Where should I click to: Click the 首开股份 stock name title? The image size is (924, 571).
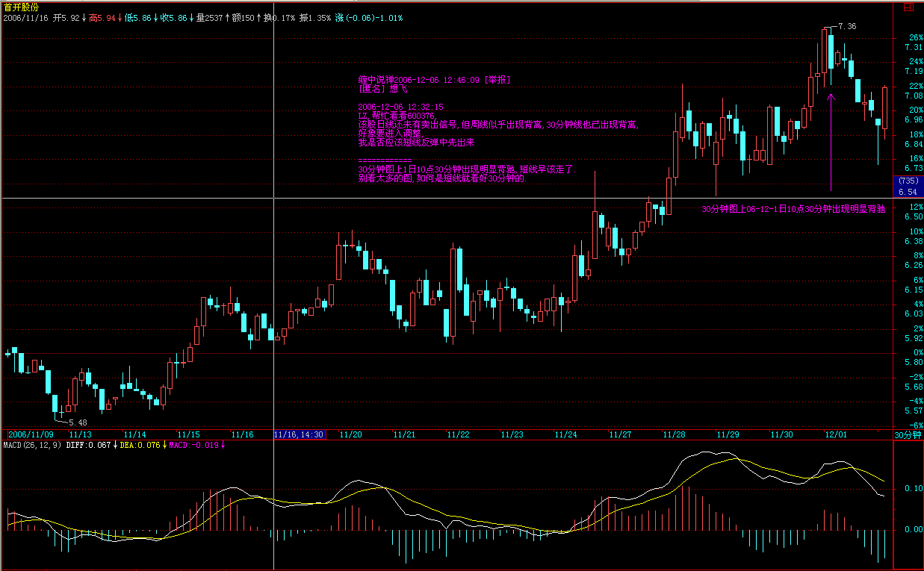click(x=20, y=7)
